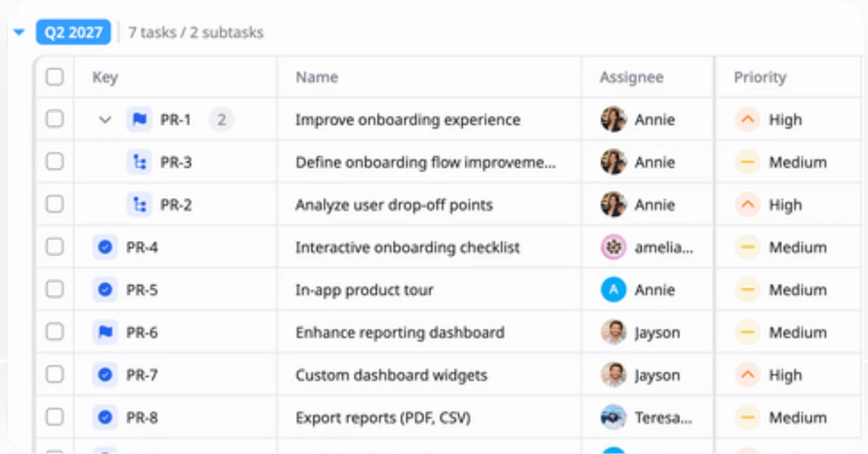Click the Medium priority icon for PR-3
Viewport: 868px width, 454px height.
click(x=748, y=162)
